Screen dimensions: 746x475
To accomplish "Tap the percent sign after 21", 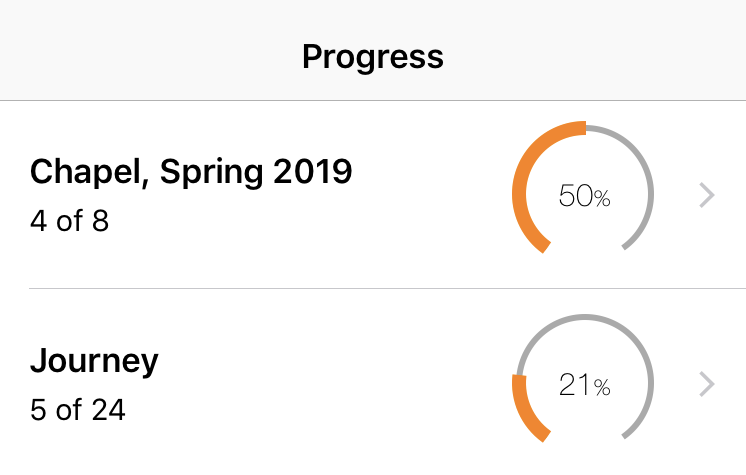I will [x=602, y=387].
